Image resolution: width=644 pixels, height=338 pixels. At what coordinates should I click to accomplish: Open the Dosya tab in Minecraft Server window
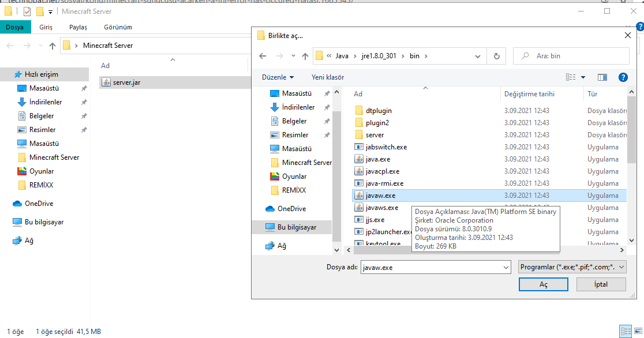(15, 27)
